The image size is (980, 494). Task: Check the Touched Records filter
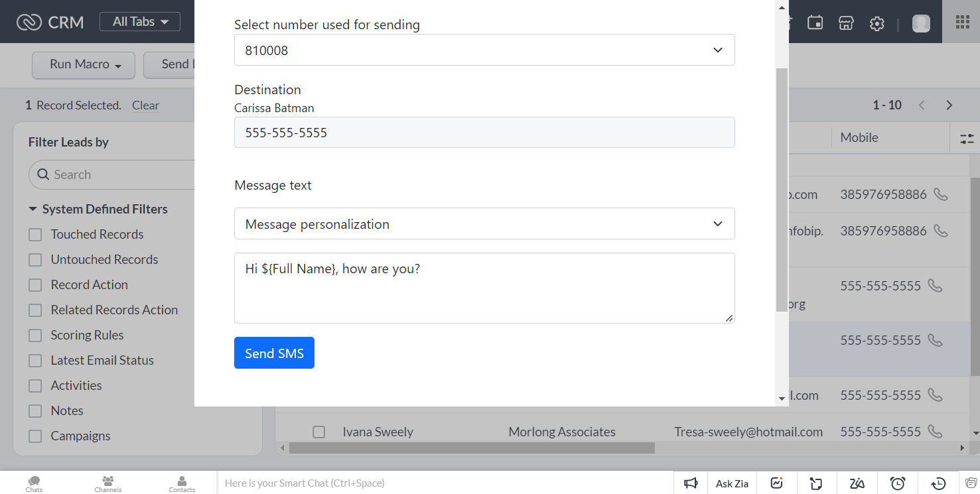click(x=35, y=234)
